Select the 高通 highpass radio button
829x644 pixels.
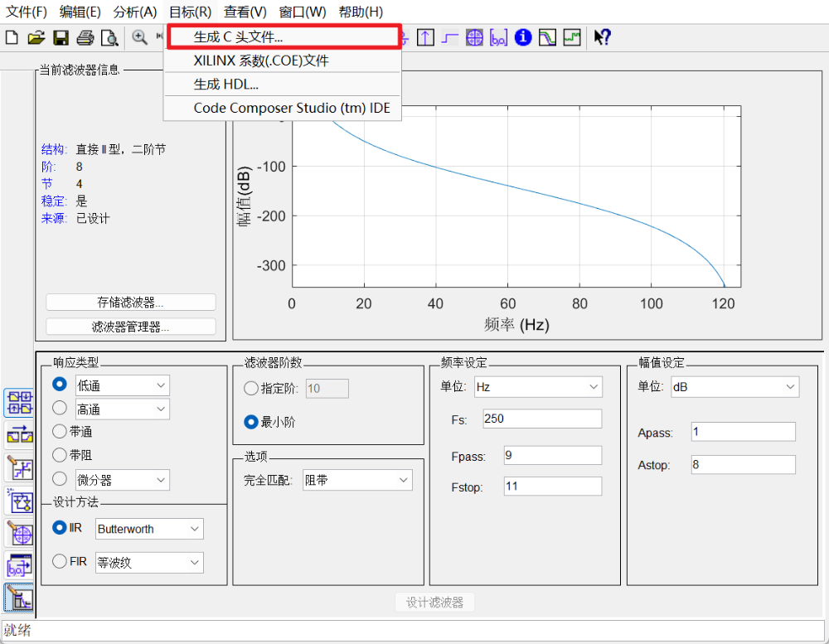pos(60,408)
